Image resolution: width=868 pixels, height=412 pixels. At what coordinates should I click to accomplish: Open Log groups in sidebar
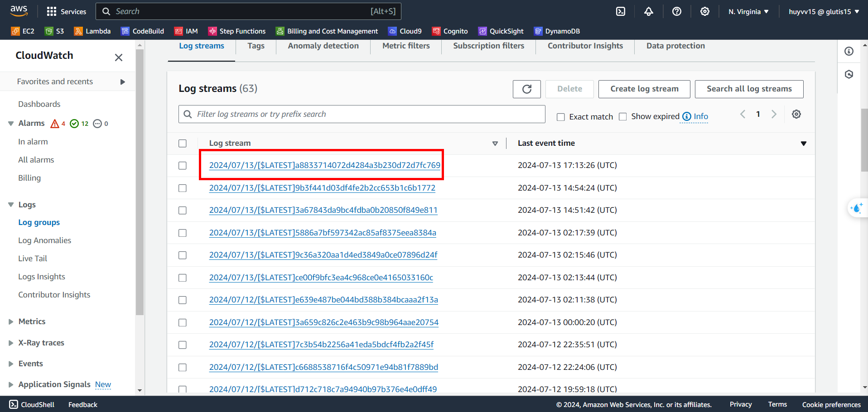click(x=39, y=222)
